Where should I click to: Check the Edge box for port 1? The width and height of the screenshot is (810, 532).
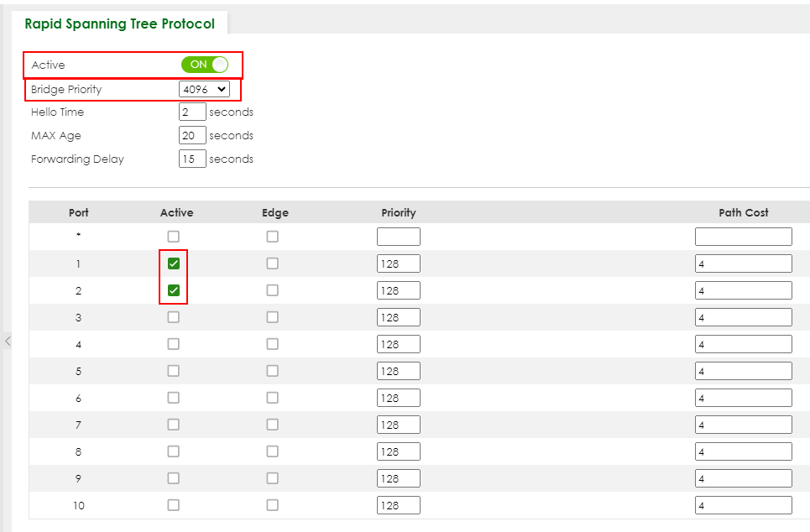click(x=272, y=263)
